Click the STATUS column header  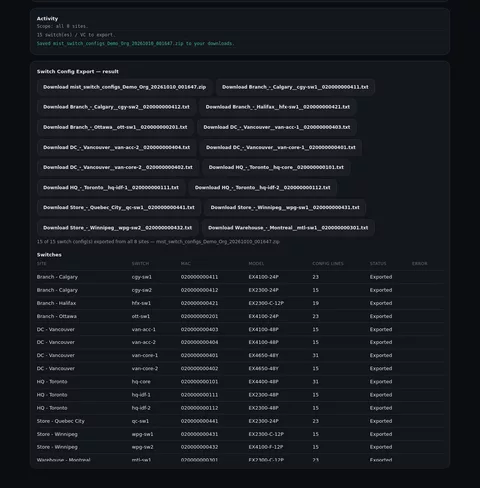pyautogui.click(x=378, y=264)
